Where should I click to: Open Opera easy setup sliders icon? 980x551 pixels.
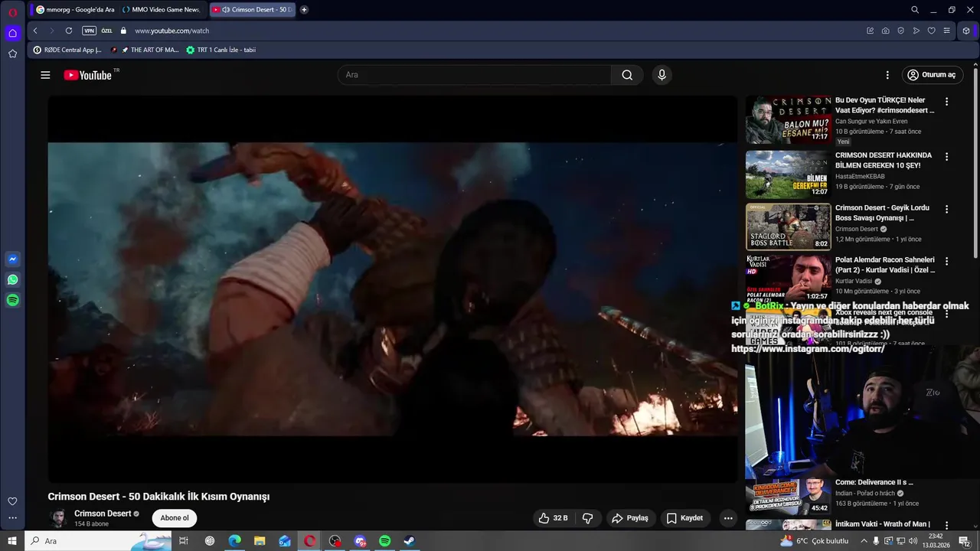tap(946, 31)
